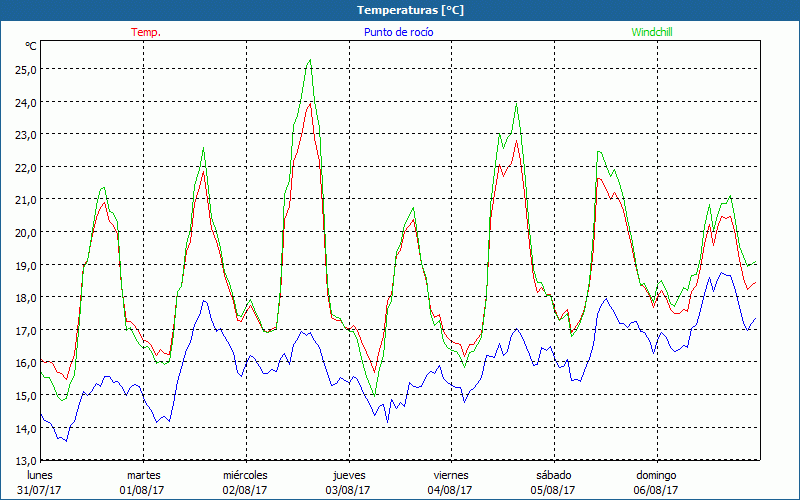Click the Temperaturas [°C] chart title
Image resolution: width=800 pixels, height=500 pixels.
410,10
